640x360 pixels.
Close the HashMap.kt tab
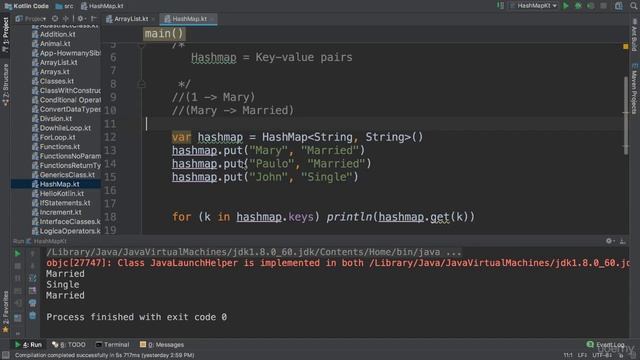[x=212, y=19]
